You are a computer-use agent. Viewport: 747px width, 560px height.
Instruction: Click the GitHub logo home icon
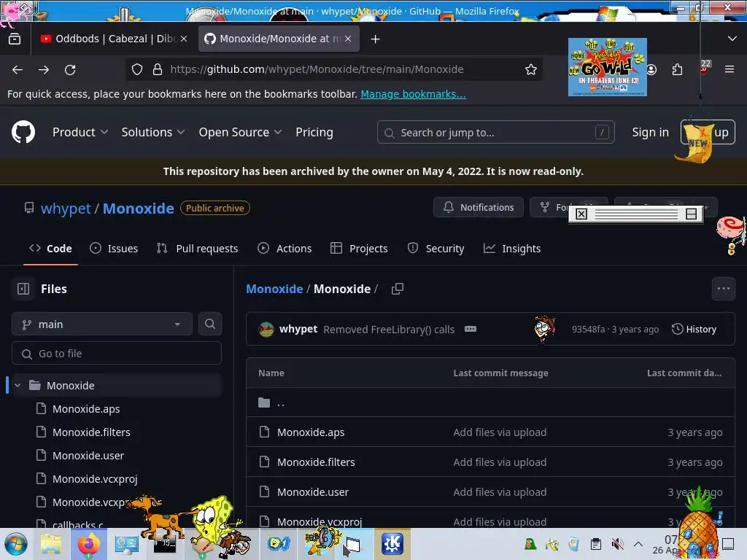tap(23, 132)
